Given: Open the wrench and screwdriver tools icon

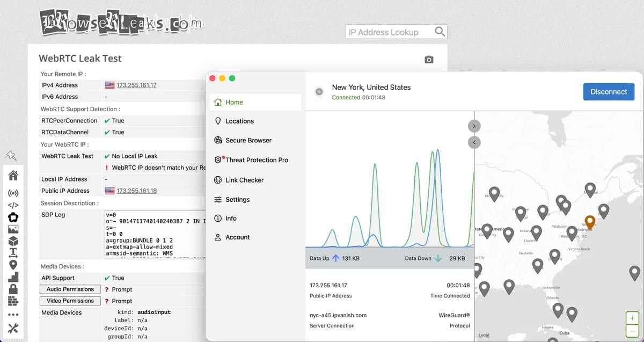Looking at the screenshot, I should click(13, 329).
